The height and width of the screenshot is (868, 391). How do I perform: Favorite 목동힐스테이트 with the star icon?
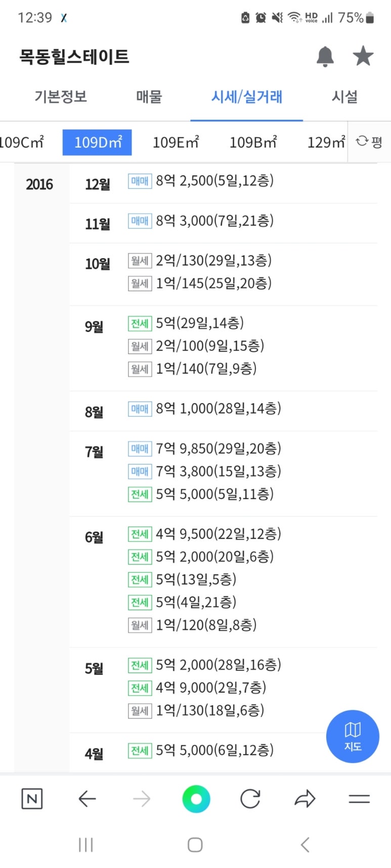(363, 56)
